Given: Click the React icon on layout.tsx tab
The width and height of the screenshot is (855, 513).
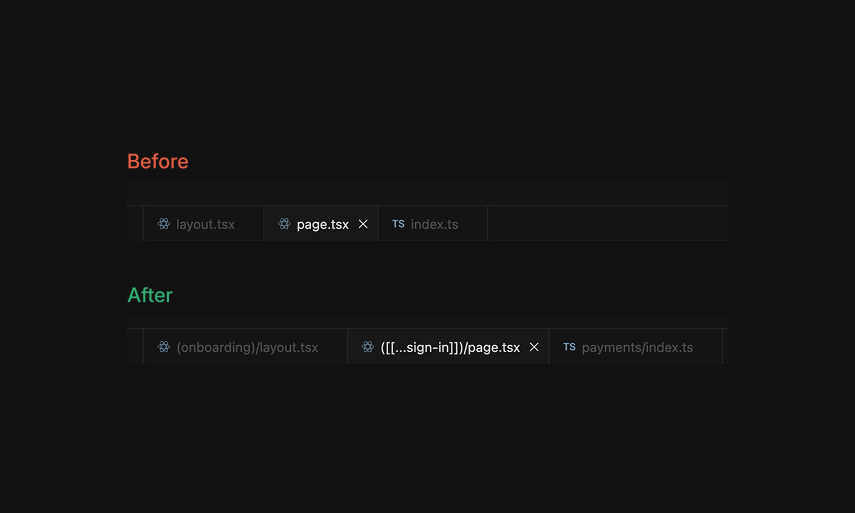Looking at the screenshot, I should click(x=164, y=224).
